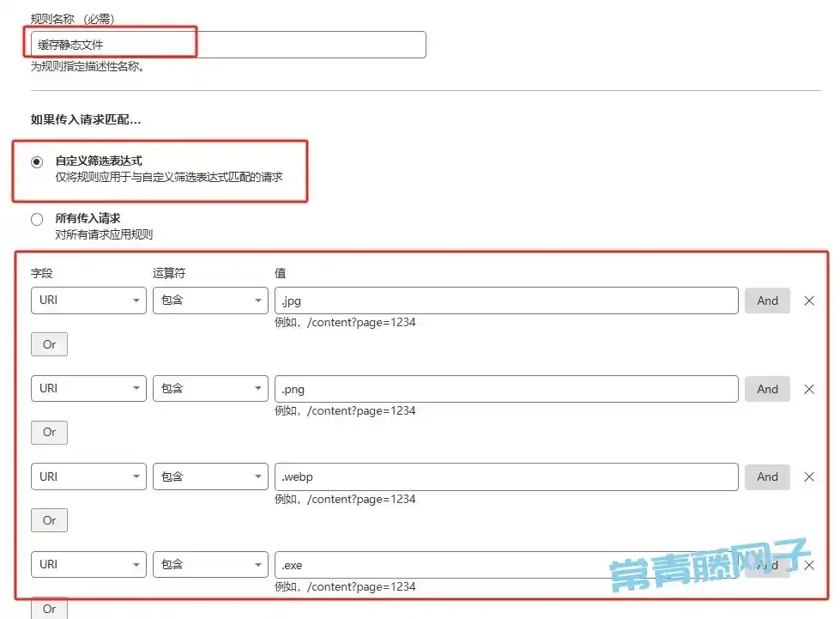Click the 字段 column label

(41, 273)
